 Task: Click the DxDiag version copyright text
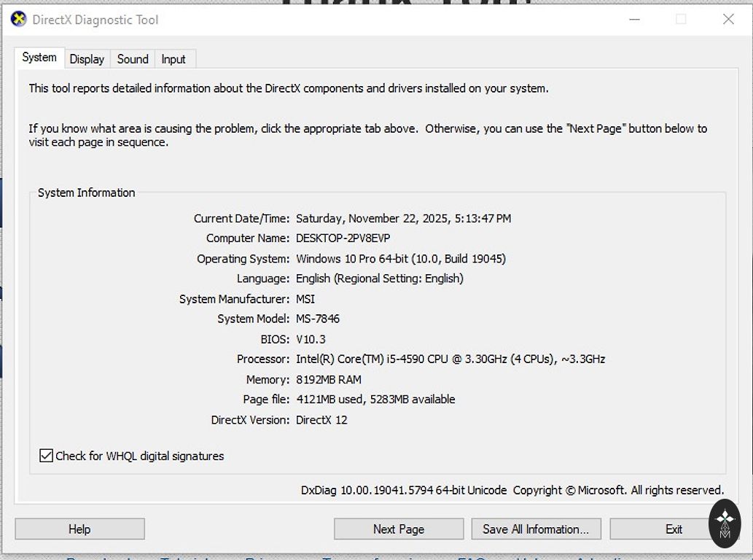[x=512, y=490]
